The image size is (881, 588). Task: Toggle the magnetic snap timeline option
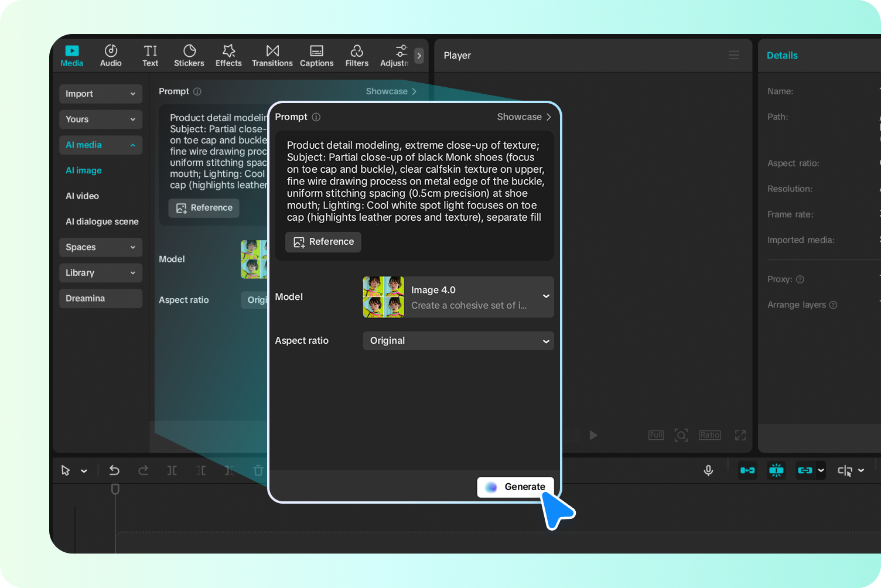(776, 470)
